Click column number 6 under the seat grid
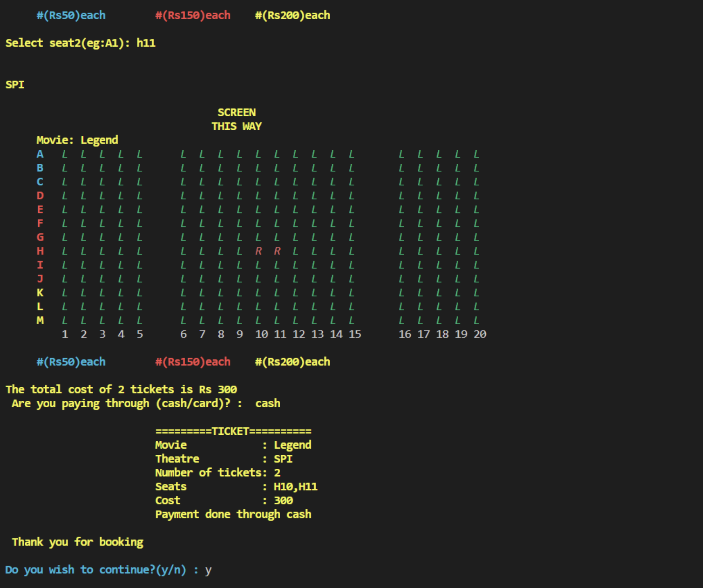This screenshot has height=588, width=703. [183, 334]
